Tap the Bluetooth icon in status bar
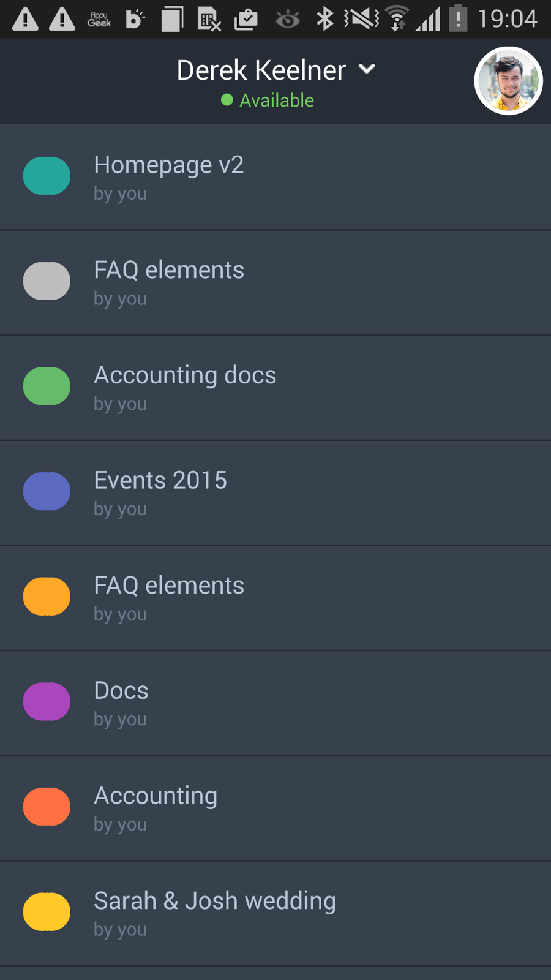The width and height of the screenshot is (551, 980). (324, 18)
